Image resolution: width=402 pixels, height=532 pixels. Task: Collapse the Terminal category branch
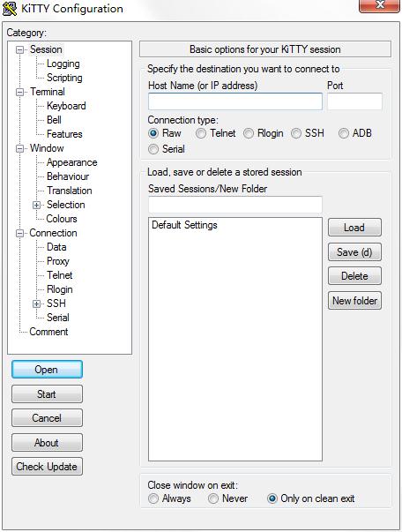coord(20,92)
